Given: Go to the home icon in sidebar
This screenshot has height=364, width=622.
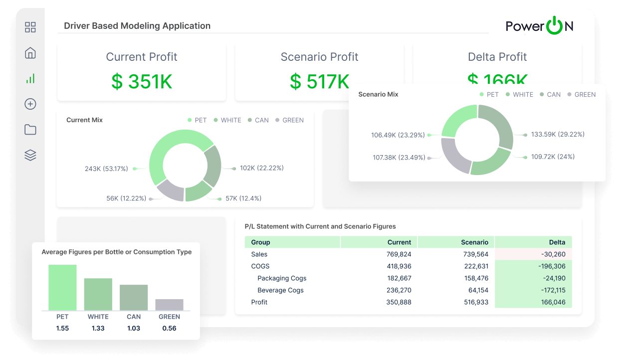Looking at the screenshot, I should (30, 53).
